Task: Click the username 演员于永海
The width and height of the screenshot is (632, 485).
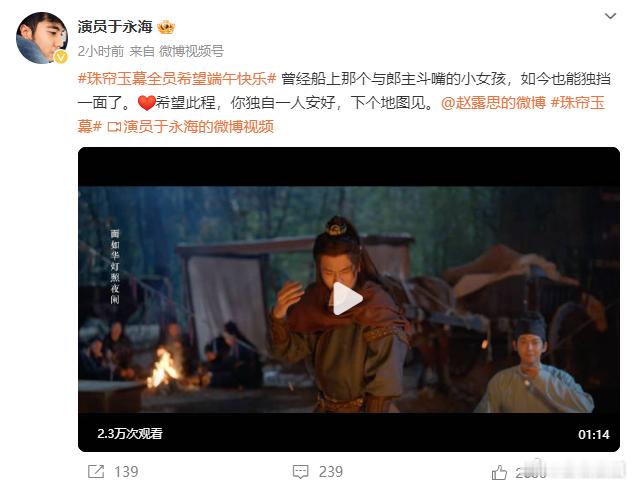Action: coord(115,27)
